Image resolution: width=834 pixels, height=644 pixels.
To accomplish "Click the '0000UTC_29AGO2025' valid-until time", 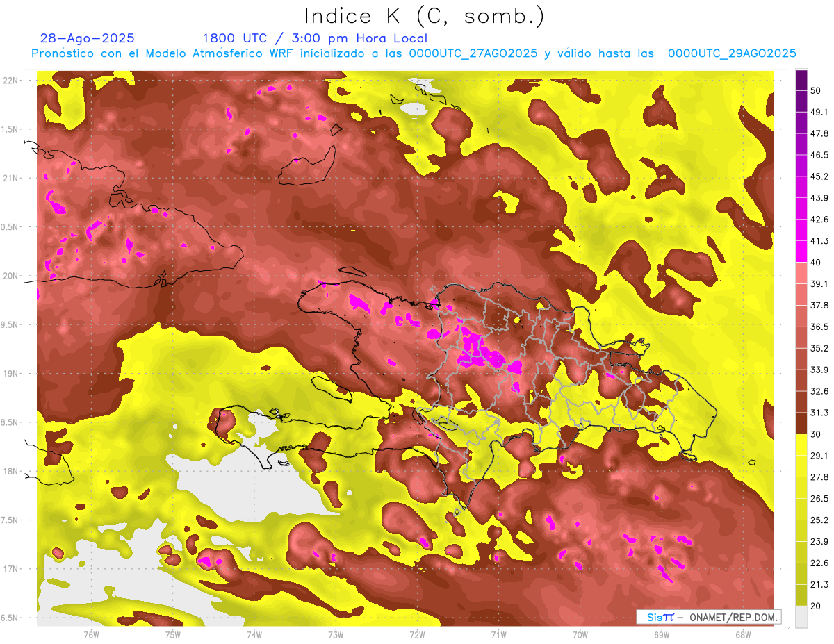I will tap(732, 53).
